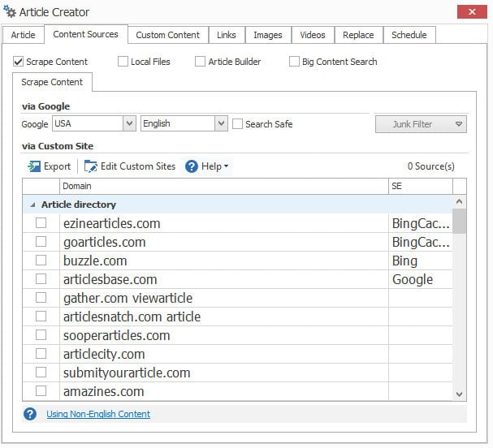Click the Edit Custom Sites icon
The height and width of the screenshot is (448, 493).
point(90,166)
